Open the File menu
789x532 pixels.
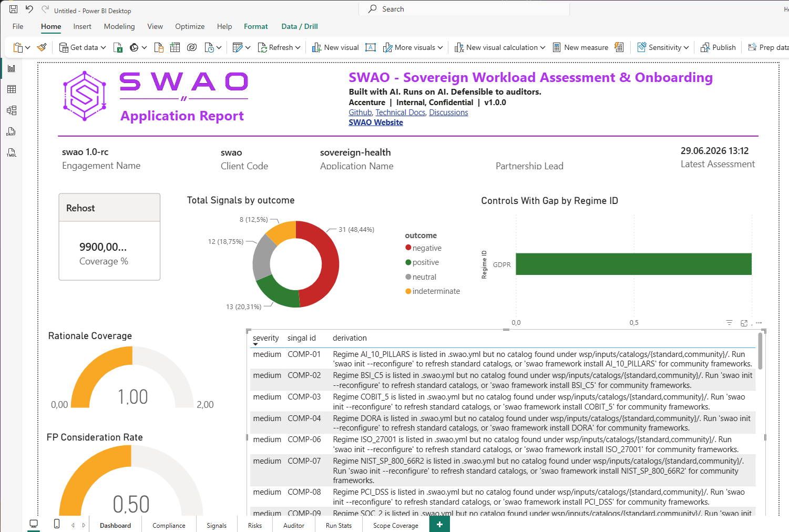pyautogui.click(x=18, y=26)
